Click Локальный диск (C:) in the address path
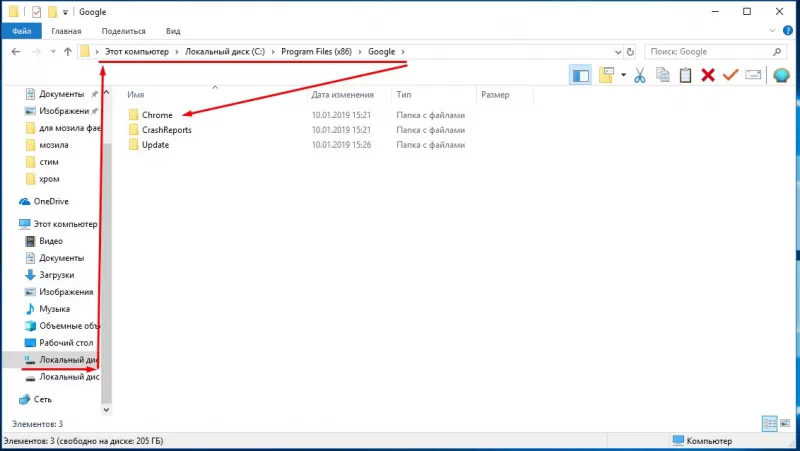 pyautogui.click(x=224, y=52)
